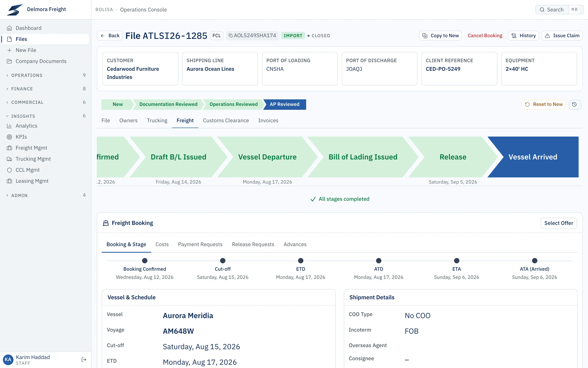The height and width of the screenshot is (368, 588).
Task: Expand the ADMIN sidebar section
Action: tap(46, 195)
